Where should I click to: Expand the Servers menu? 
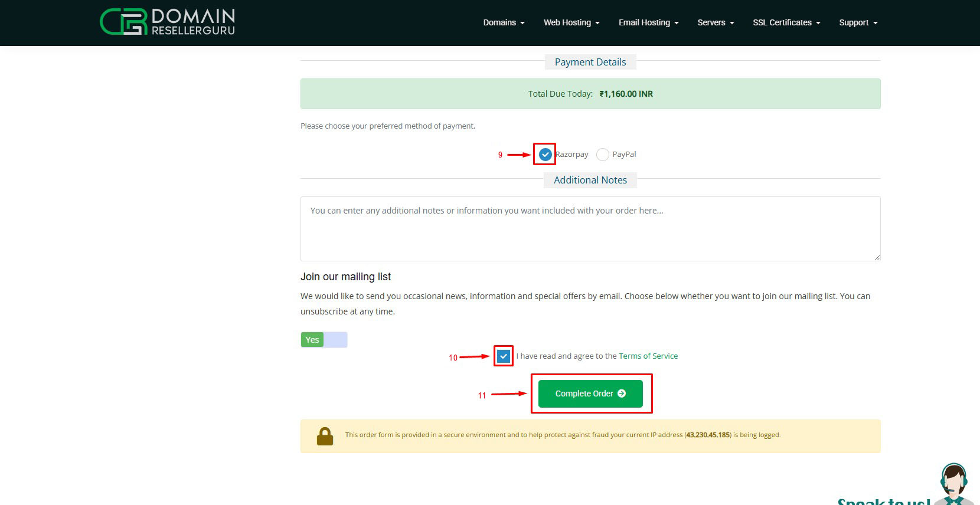[716, 22]
